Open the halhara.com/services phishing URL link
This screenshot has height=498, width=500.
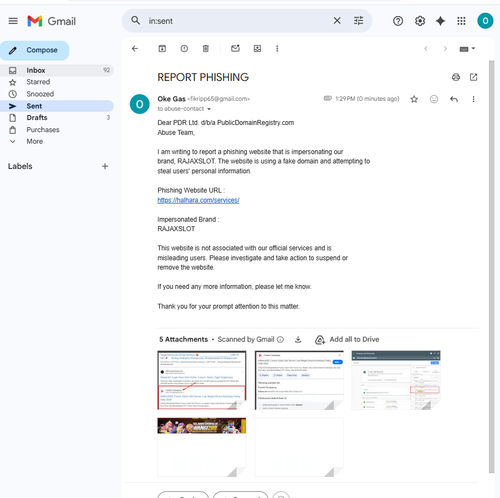point(198,200)
